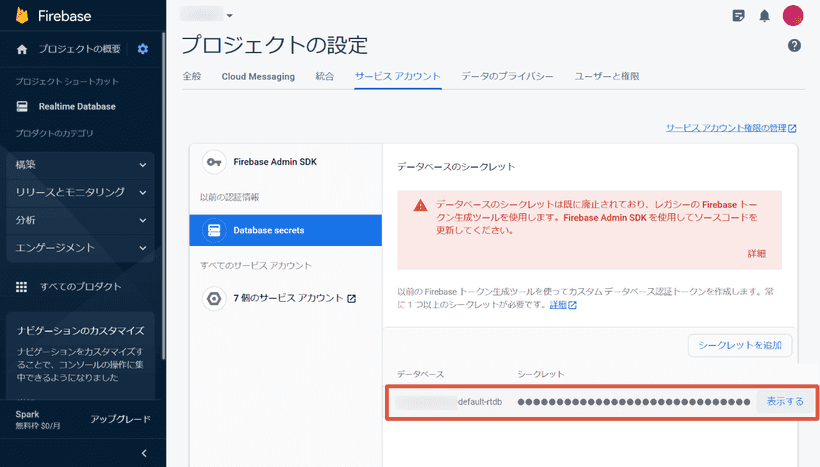Expand エンゲージメント category
The height and width of the screenshot is (467, 820).
pos(81,248)
